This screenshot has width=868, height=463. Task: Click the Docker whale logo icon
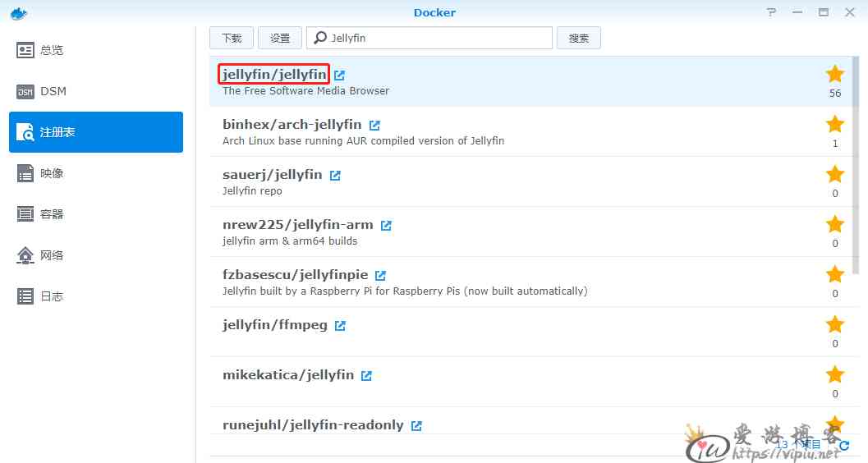click(19, 12)
